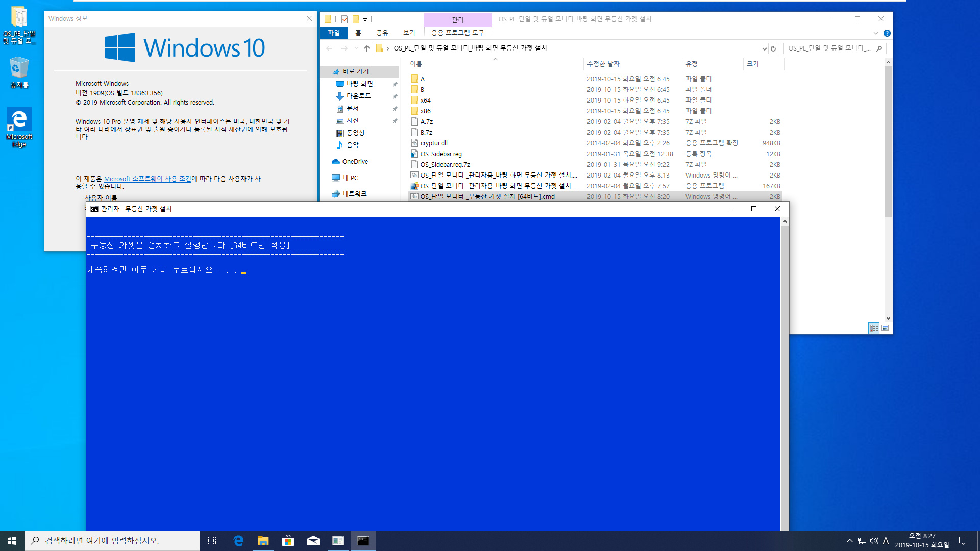Open the 홈 ribbon tab

click(358, 33)
